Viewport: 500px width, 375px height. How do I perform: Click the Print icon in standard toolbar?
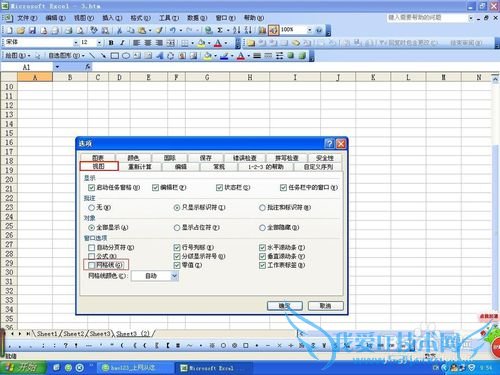pos(68,30)
